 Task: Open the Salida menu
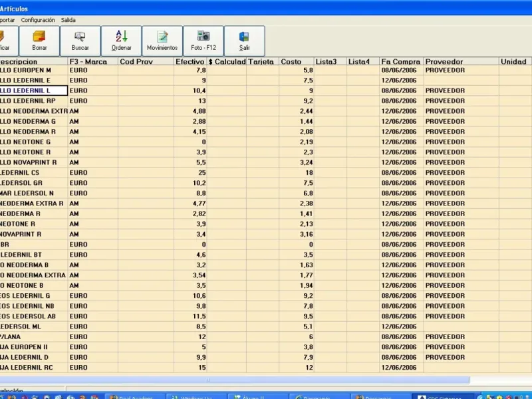click(x=68, y=20)
